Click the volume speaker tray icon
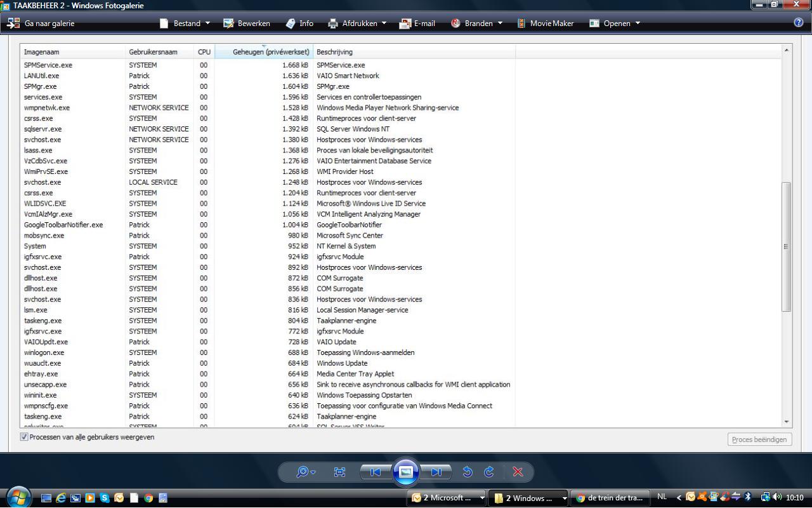 pos(776,497)
